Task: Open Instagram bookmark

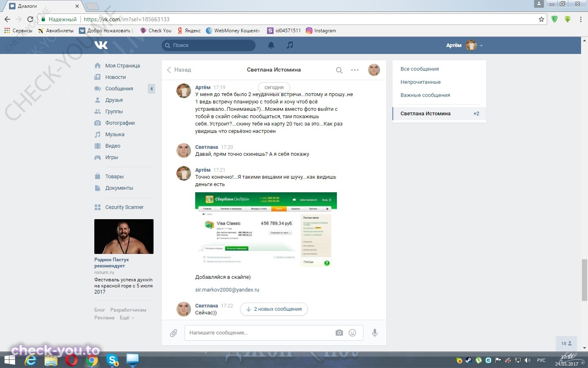Action: (321, 31)
